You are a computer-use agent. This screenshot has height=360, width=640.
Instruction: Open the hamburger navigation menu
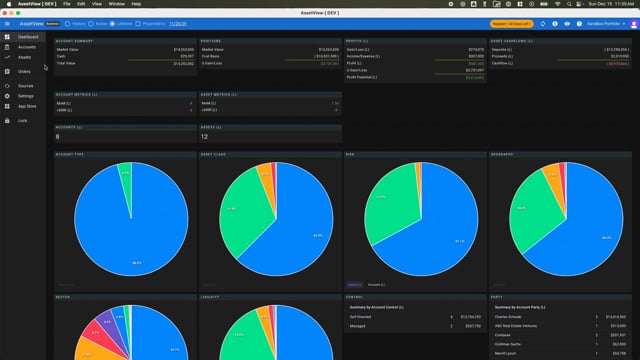[x=7, y=24]
